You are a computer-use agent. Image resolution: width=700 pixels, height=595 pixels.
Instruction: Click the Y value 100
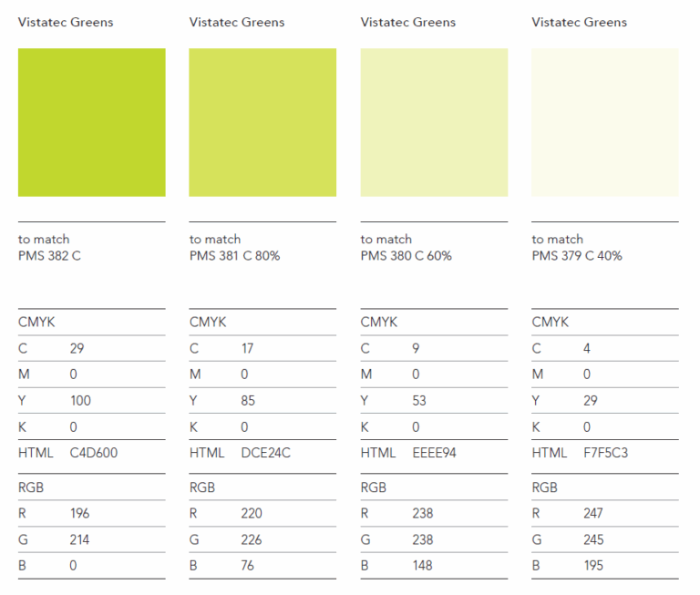[x=80, y=400]
